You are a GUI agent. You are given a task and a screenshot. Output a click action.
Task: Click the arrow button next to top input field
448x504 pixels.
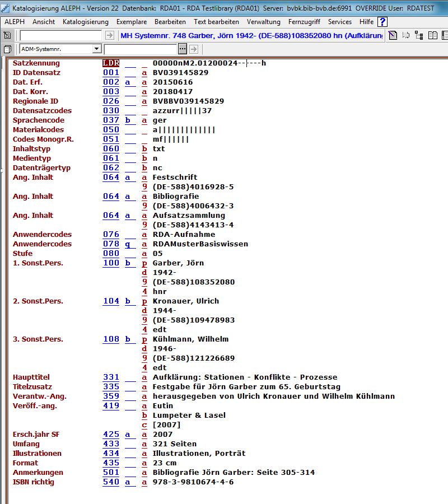(110, 35)
